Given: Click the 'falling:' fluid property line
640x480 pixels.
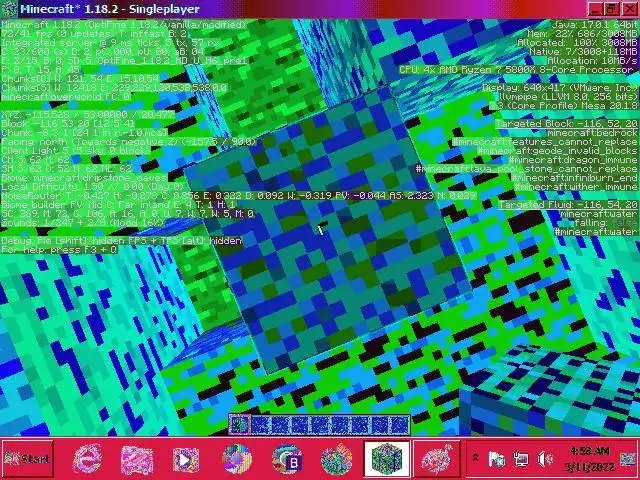Looking at the screenshot, I should point(606,222).
